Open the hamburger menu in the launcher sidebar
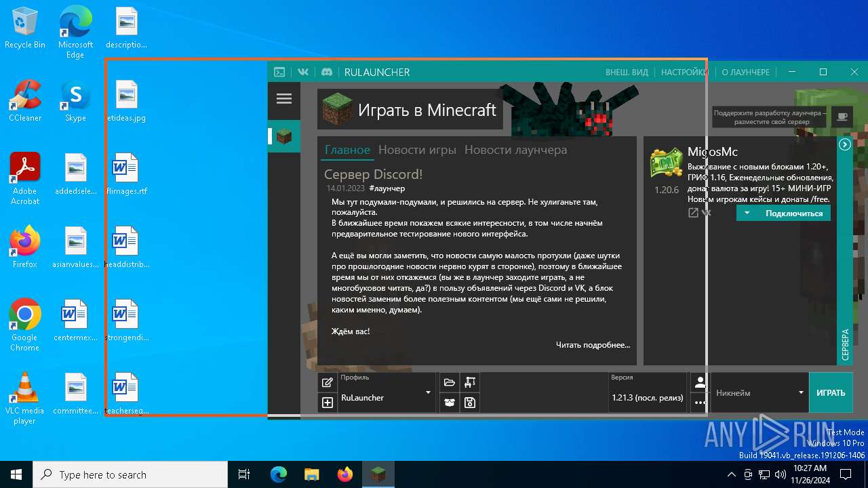This screenshot has width=868, height=488. point(284,99)
